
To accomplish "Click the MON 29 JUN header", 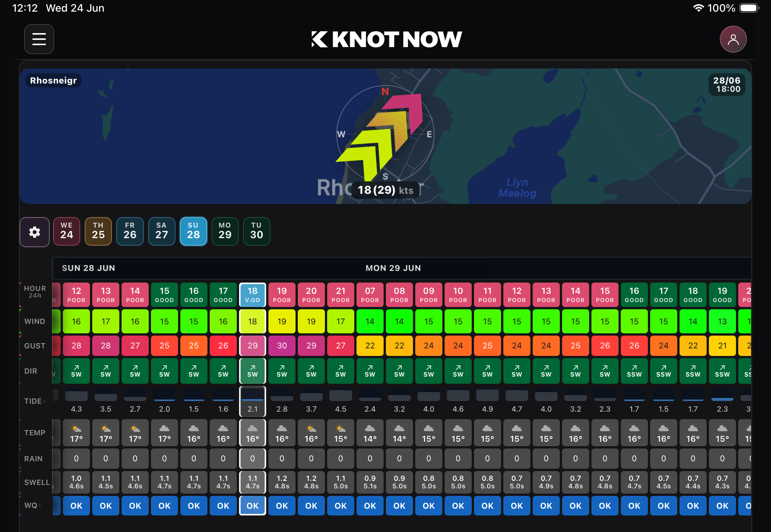I will [x=393, y=268].
